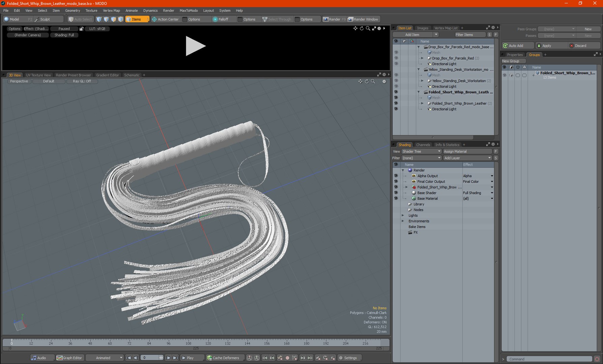Expand the Lights group in shader tree
The height and width of the screenshot is (364, 603).
pyautogui.click(x=403, y=215)
